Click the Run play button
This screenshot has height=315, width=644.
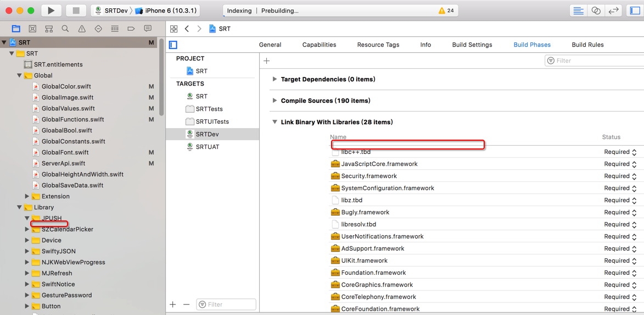click(x=51, y=10)
